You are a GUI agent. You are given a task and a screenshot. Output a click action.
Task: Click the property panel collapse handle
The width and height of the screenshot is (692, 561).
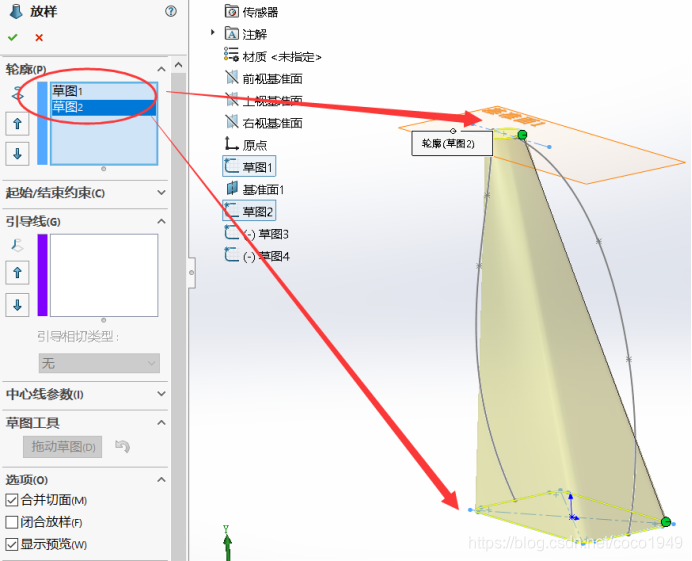[x=192, y=273]
